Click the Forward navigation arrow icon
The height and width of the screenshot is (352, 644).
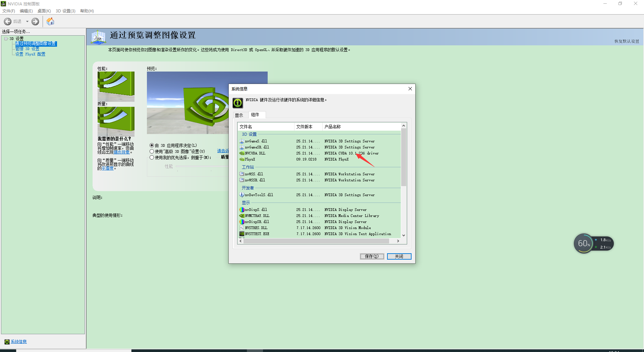tap(35, 21)
